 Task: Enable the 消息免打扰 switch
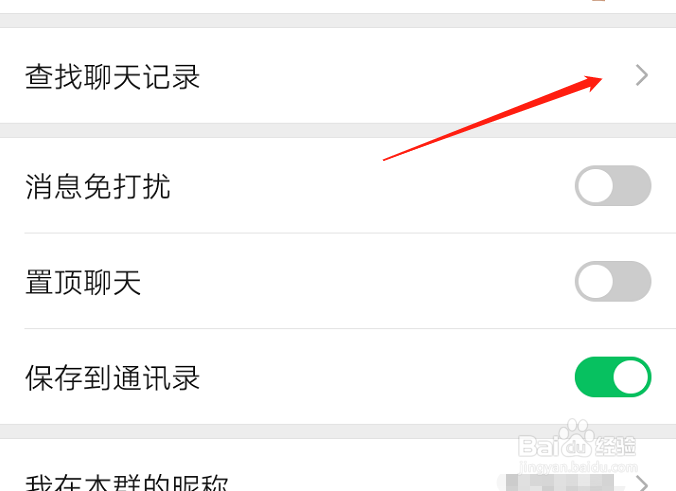coord(613,186)
